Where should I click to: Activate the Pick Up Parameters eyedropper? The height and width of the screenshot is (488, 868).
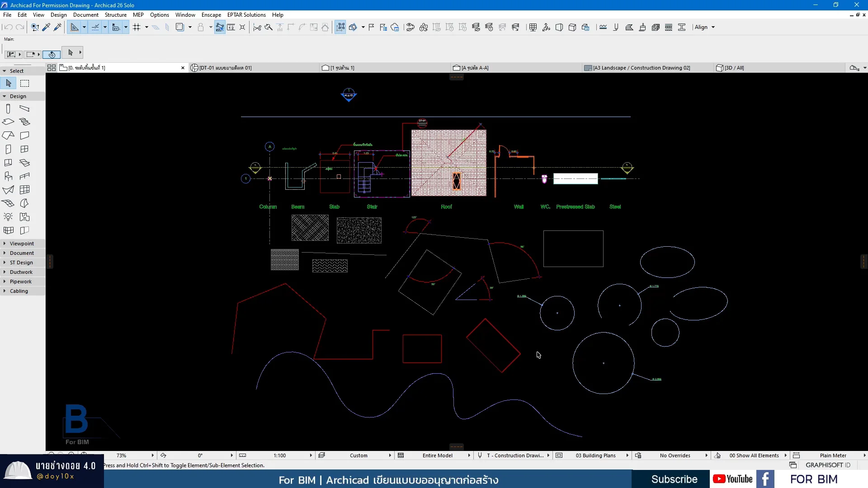coord(46,27)
